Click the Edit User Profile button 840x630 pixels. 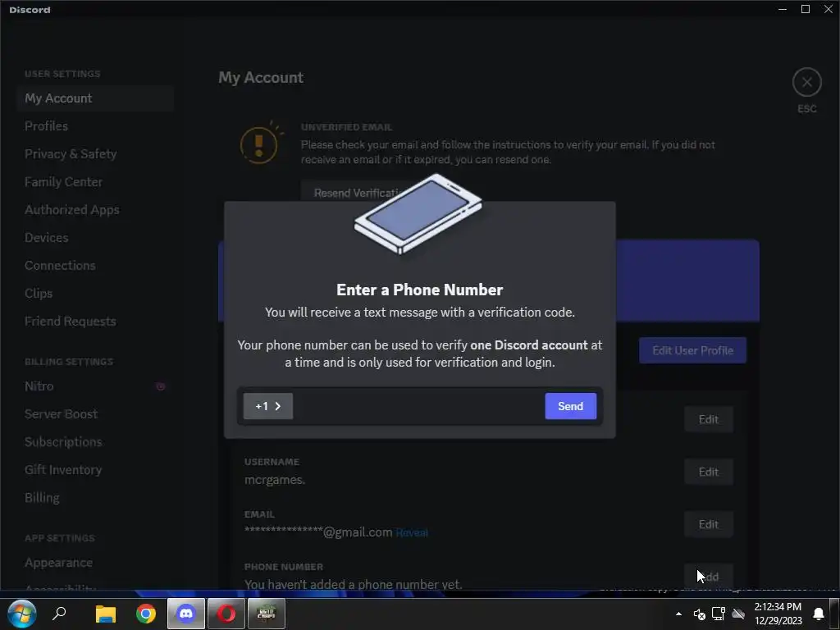click(692, 350)
